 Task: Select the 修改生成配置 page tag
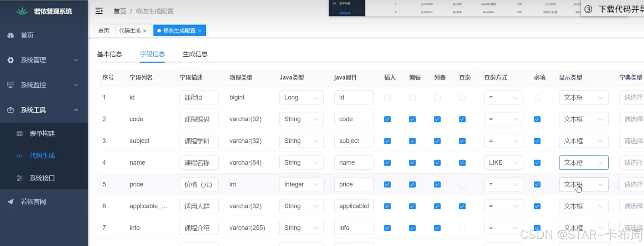coord(179,31)
